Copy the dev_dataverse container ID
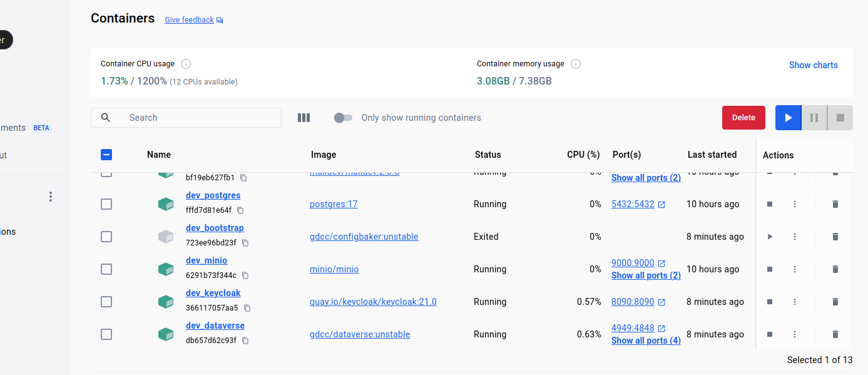868x375 pixels. (245, 341)
